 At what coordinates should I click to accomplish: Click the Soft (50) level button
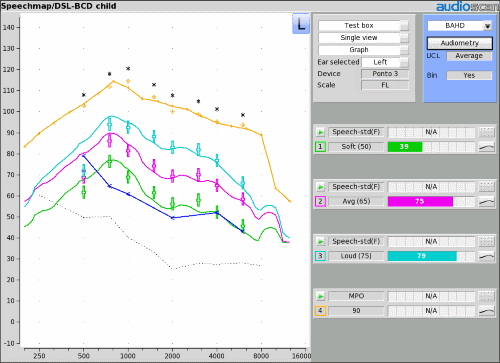pyautogui.click(x=356, y=147)
